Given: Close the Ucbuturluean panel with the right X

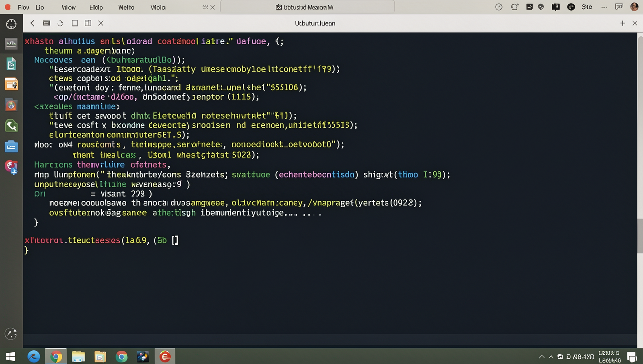Looking at the screenshot, I should click(635, 23).
